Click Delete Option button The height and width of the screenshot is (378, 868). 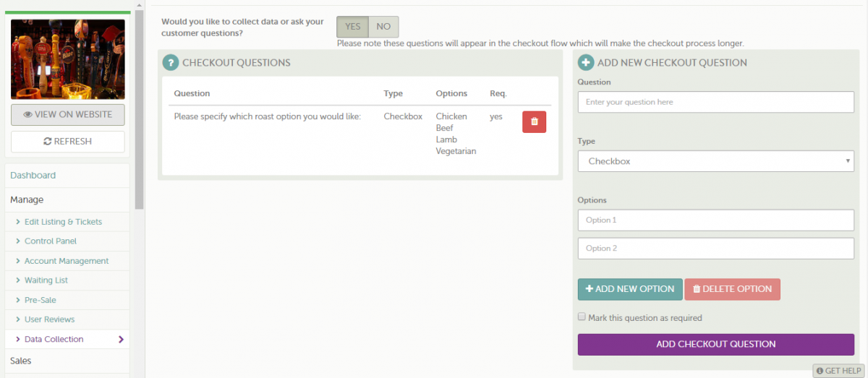pos(732,289)
